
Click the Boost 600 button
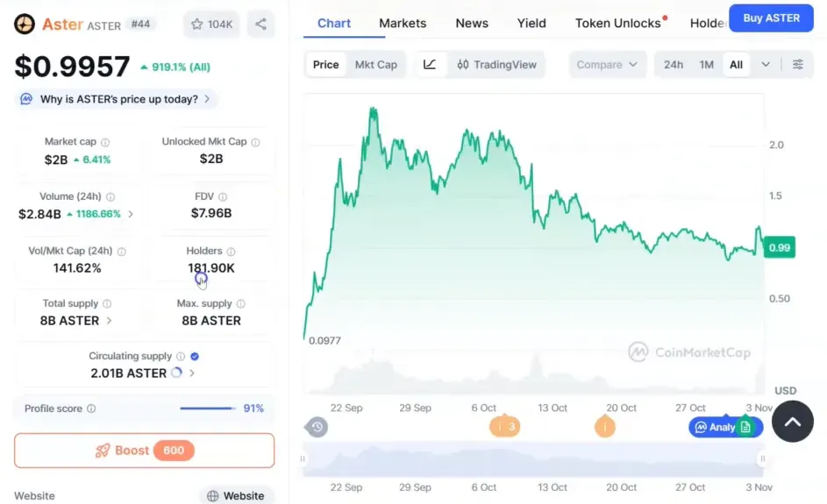pos(144,451)
